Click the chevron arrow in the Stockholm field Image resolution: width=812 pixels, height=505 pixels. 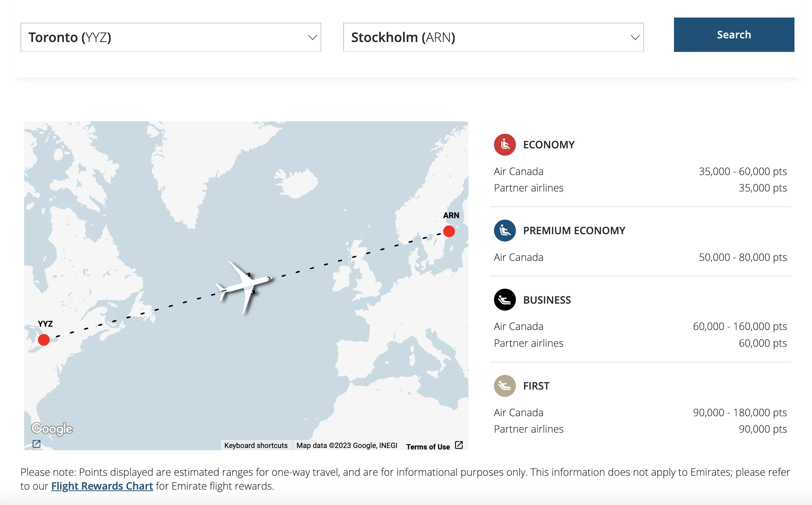click(635, 37)
